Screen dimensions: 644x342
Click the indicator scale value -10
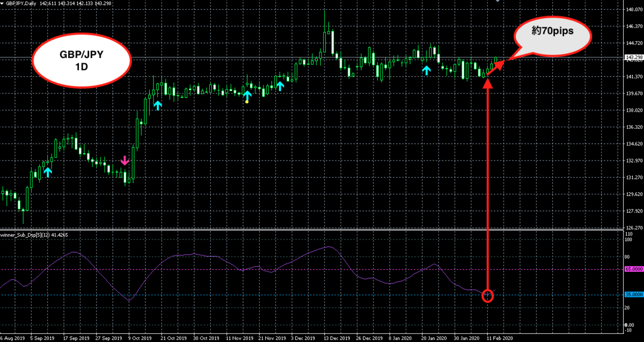(629, 331)
